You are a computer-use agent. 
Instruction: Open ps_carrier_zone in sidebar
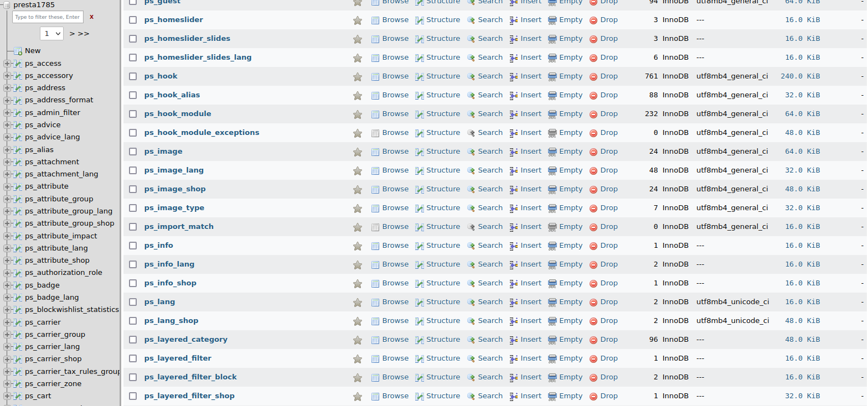tap(53, 384)
